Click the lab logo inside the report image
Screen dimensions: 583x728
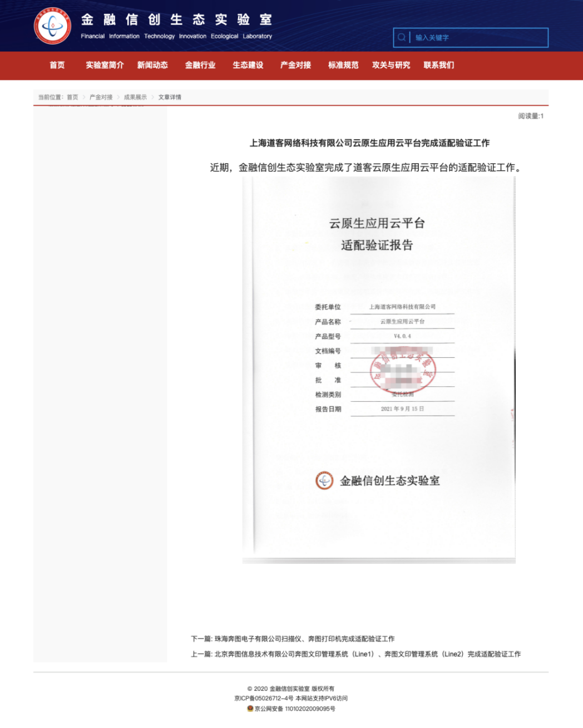[324, 481]
